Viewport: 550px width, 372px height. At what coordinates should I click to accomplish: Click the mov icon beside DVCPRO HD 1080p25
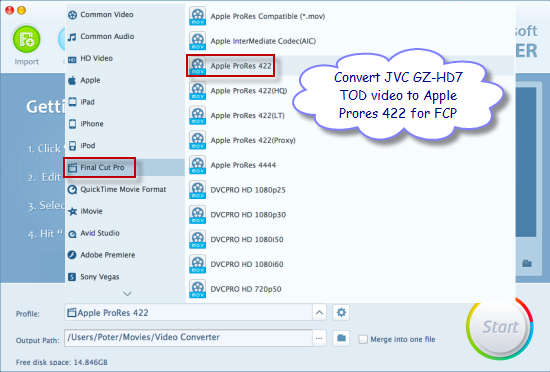coord(197,190)
